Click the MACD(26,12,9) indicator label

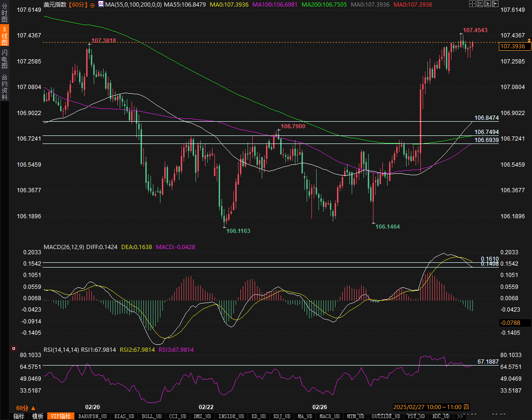(x=64, y=247)
